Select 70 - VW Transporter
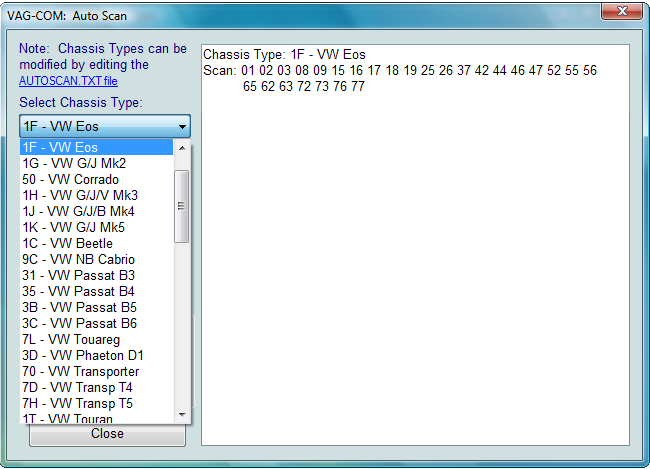The height and width of the screenshot is (469, 650). click(96, 372)
